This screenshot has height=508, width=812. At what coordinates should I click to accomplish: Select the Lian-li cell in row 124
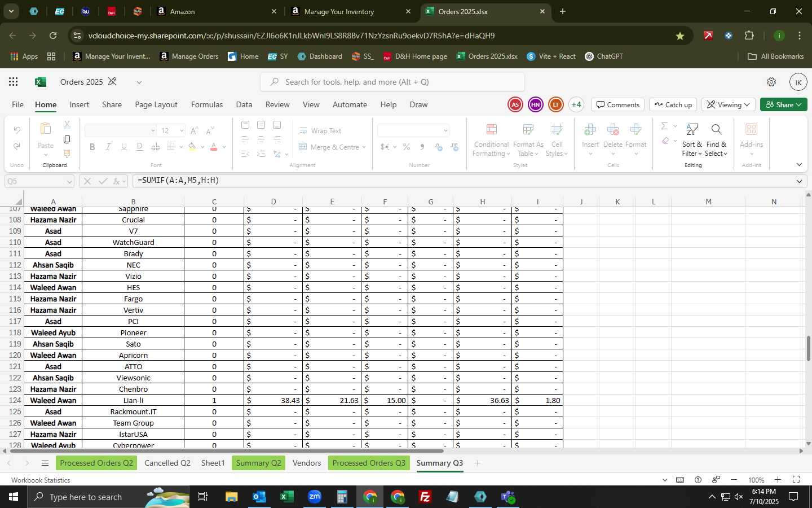pos(133,400)
